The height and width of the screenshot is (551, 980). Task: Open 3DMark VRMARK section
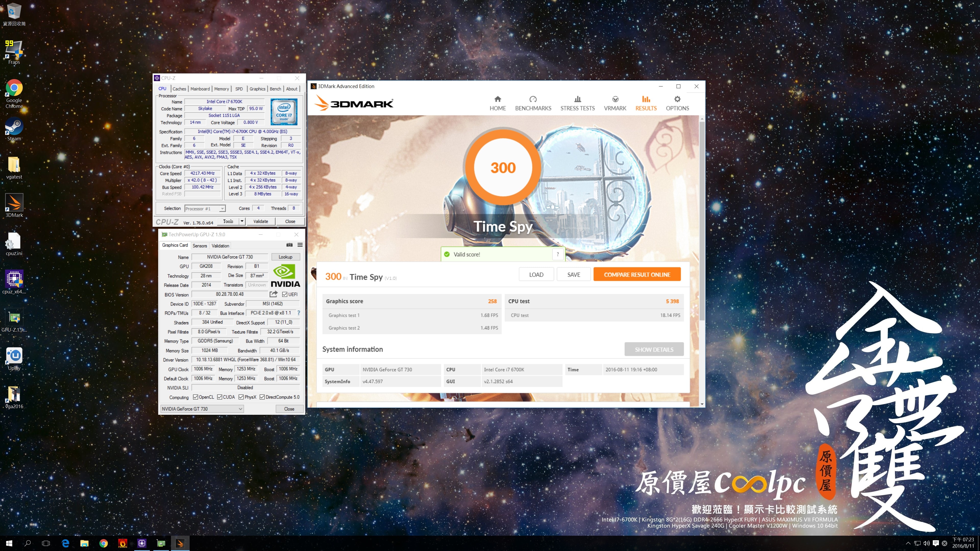point(615,103)
